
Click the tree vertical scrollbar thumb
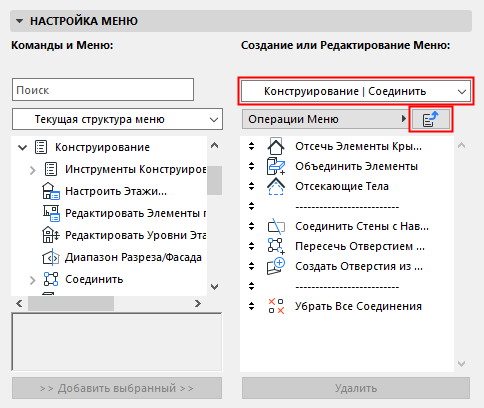215,180
